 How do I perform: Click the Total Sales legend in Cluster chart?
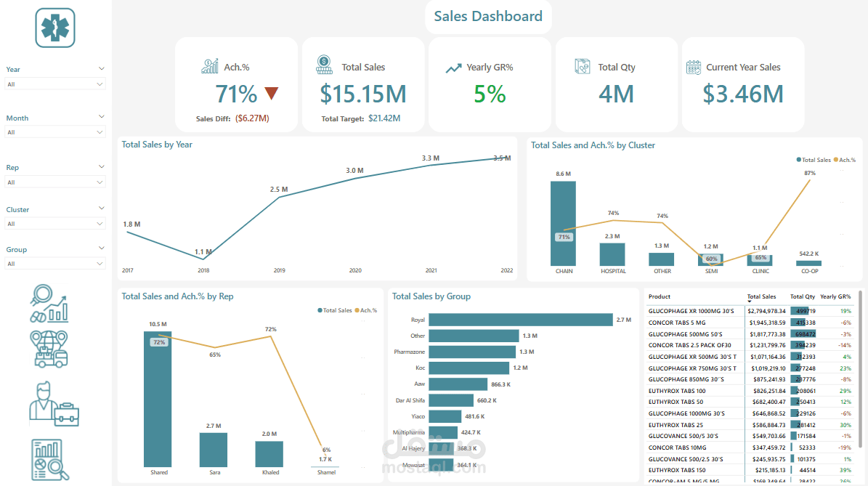point(814,160)
